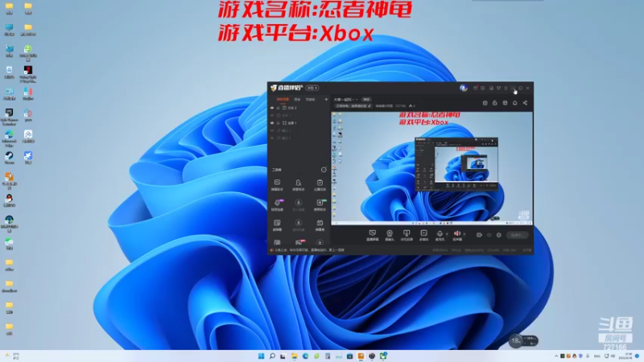
Task: Open toolbox edit circle icon beside 工具箱
Action: pos(324,170)
